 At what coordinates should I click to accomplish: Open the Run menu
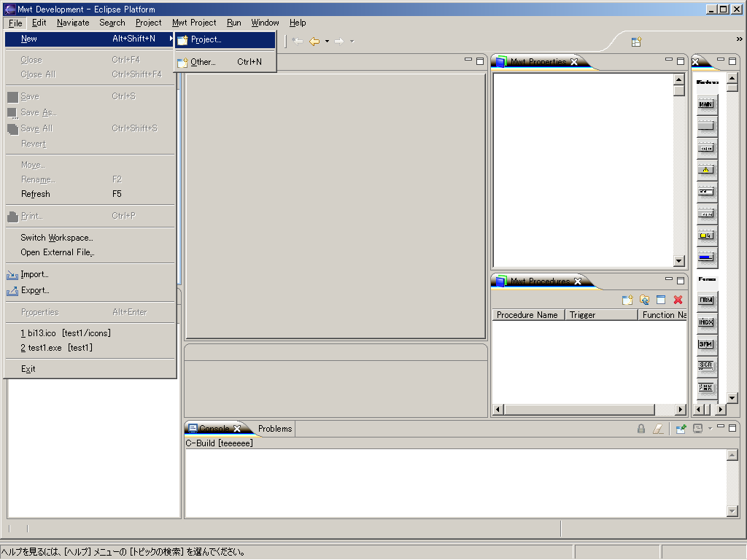pyautogui.click(x=234, y=23)
